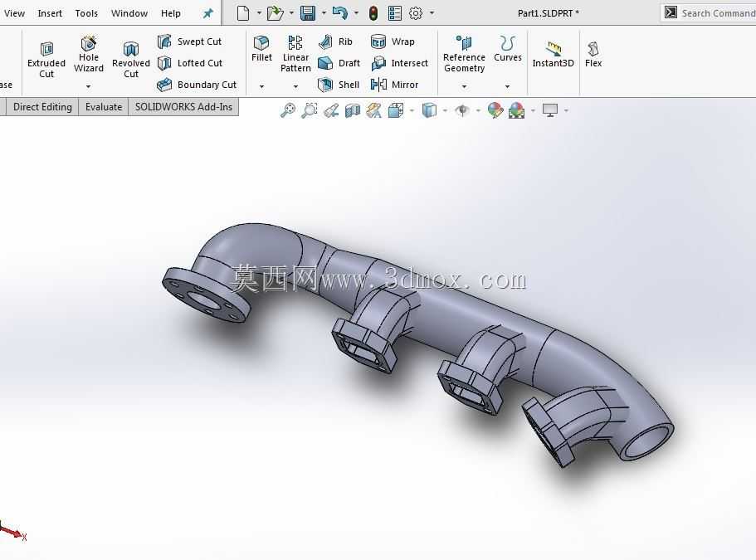The image size is (756, 560).
Task: Activate the Draft feature
Action: (339, 63)
